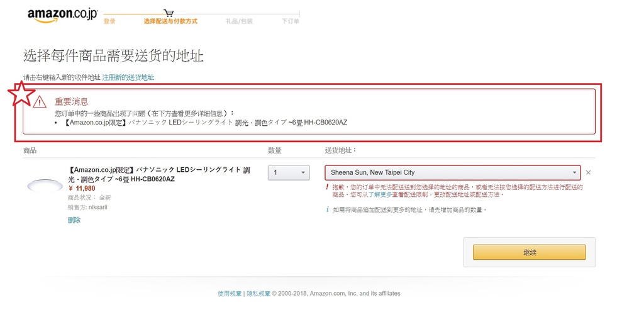The height and width of the screenshot is (312, 644).
Task: Click the Amazon.co.jp logo
Action: [62, 15]
